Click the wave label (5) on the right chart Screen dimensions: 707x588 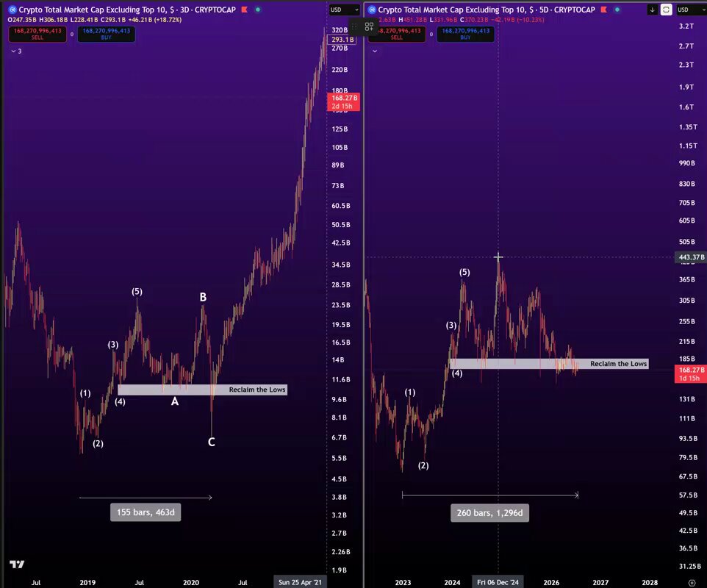464,272
